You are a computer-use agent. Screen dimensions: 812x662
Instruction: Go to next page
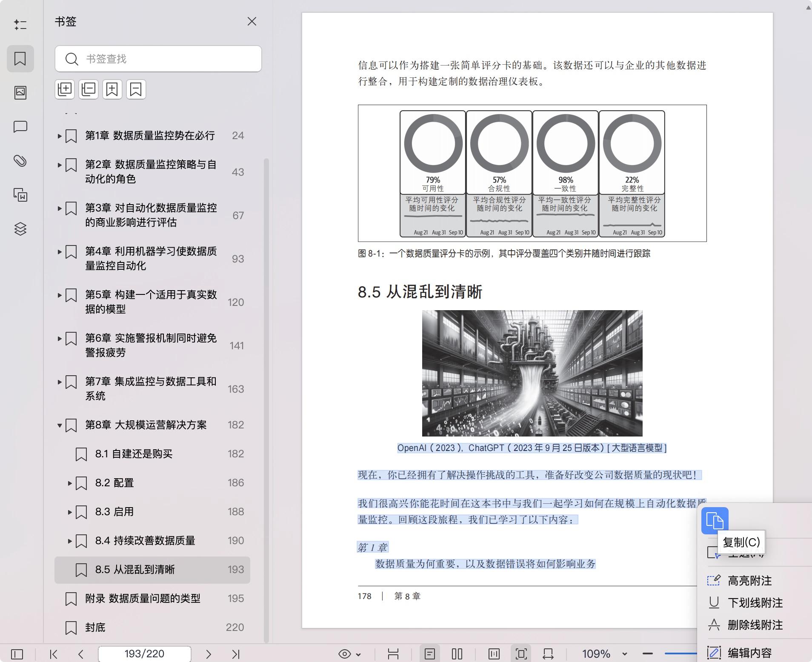click(x=209, y=654)
